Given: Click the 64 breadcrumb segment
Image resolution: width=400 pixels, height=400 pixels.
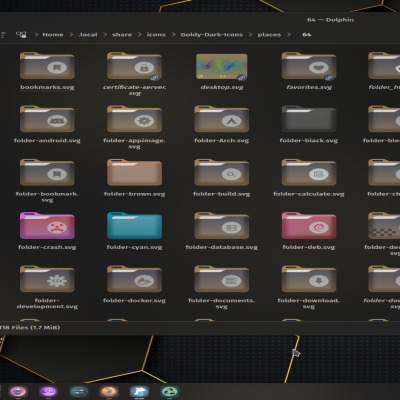Looking at the screenshot, I should coord(307,35).
